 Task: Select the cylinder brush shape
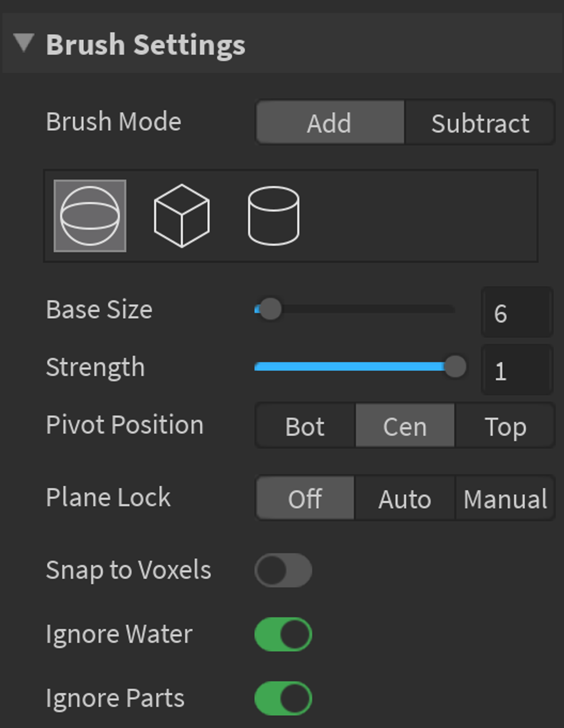273,216
